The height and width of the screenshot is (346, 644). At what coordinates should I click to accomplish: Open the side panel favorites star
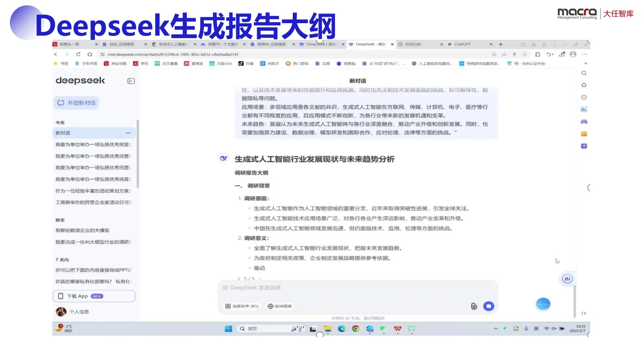[584, 85]
